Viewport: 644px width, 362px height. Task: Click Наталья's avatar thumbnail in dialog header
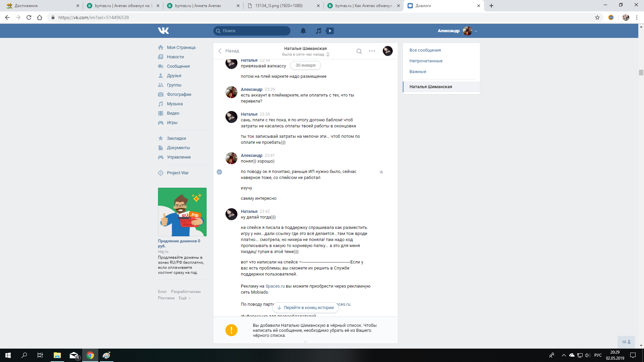387,51
